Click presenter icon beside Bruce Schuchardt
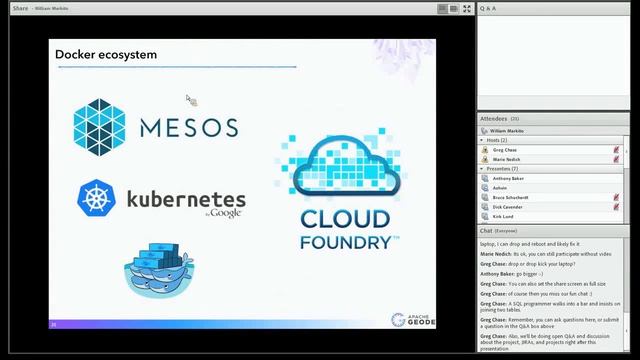The height and width of the screenshot is (360, 640). [x=485, y=197]
